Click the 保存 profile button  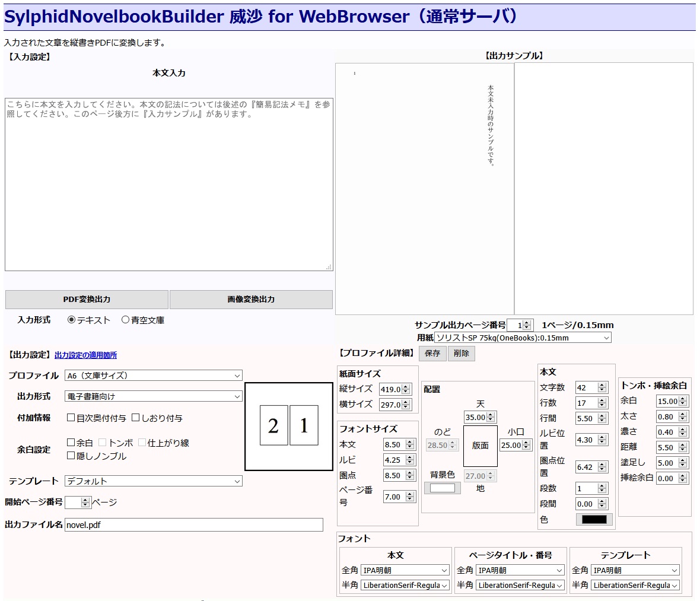(x=432, y=354)
